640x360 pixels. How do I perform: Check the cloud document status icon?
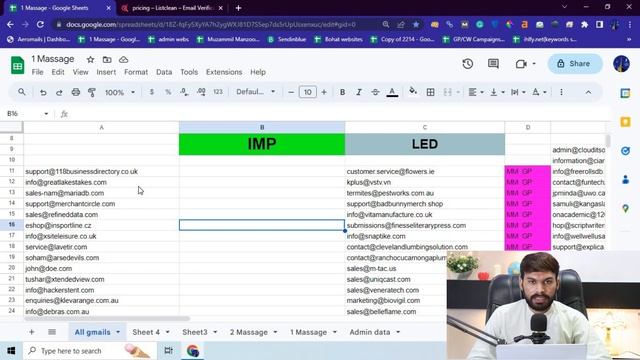tap(124, 60)
